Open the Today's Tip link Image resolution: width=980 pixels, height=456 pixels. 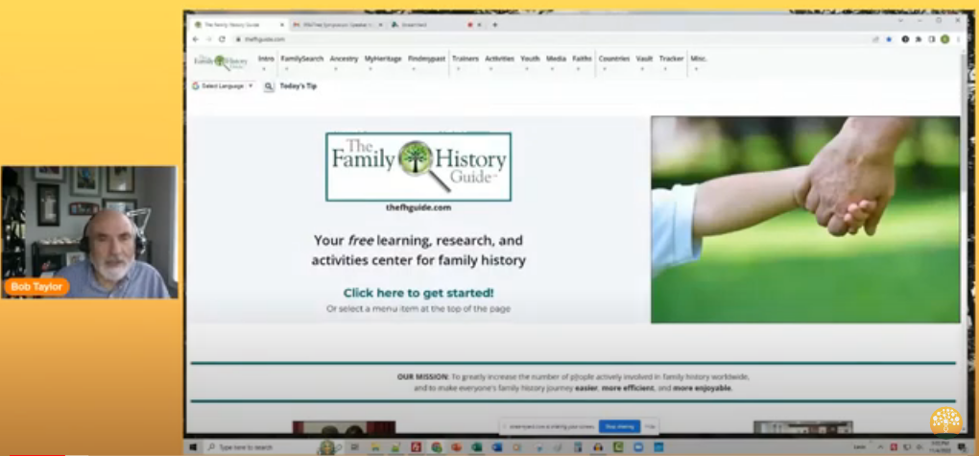click(x=298, y=86)
